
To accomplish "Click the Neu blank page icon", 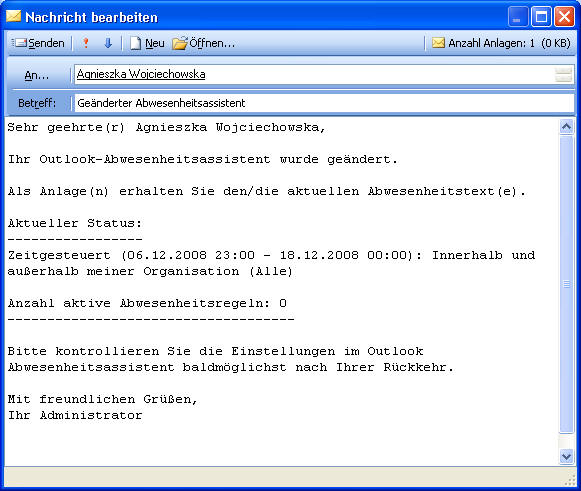I will (x=136, y=43).
